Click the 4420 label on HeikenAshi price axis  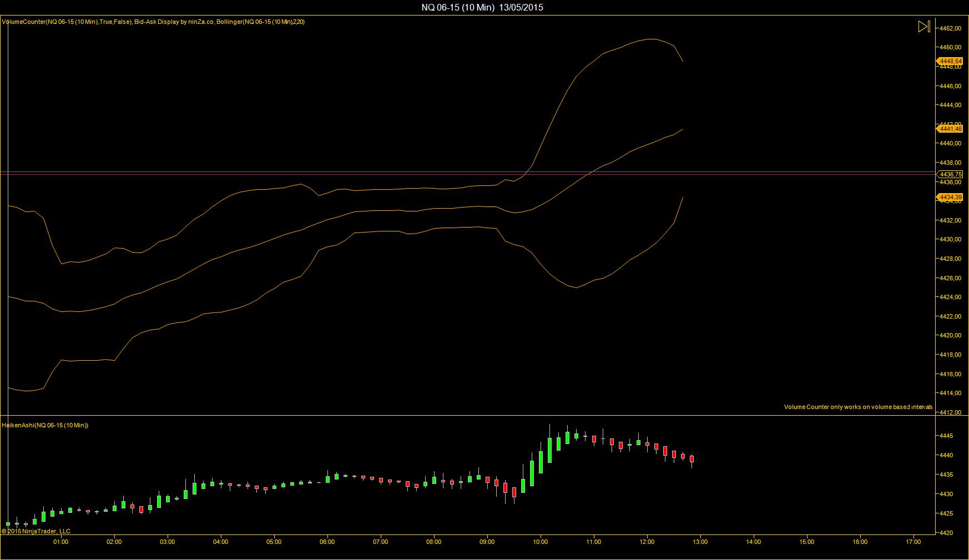point(946,533)
